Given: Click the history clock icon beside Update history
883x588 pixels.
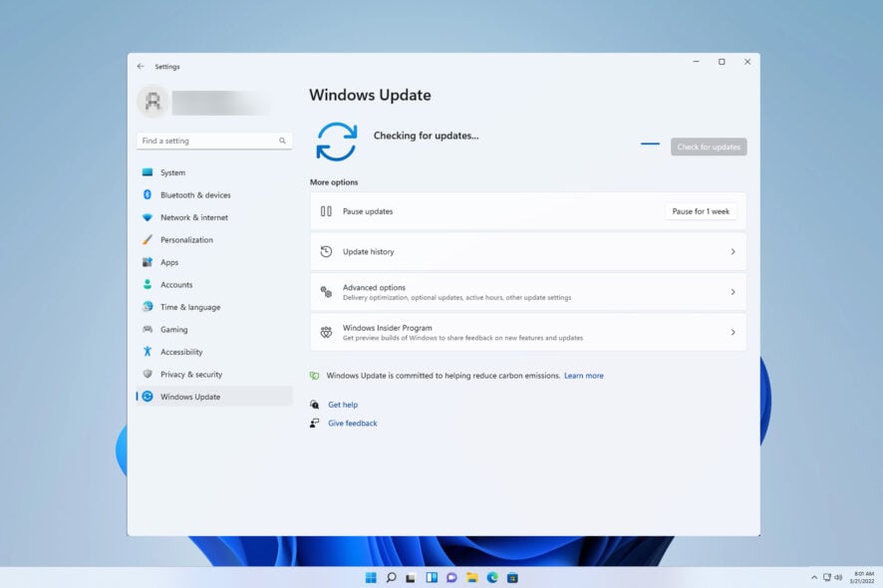Looking at the screenshot, I should pos(326,252).
